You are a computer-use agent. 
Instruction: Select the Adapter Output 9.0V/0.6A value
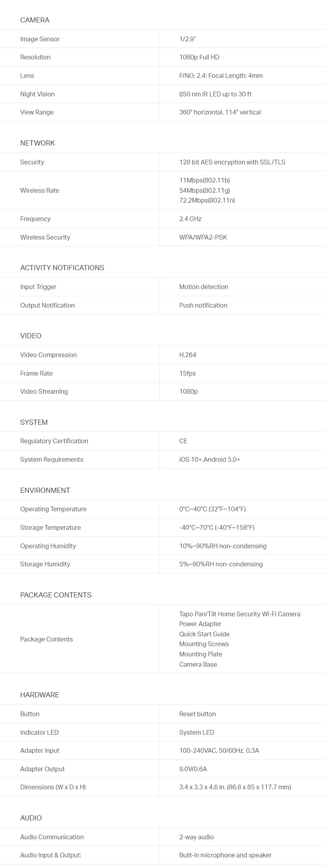pyautogui.click(x=193, y=769)
